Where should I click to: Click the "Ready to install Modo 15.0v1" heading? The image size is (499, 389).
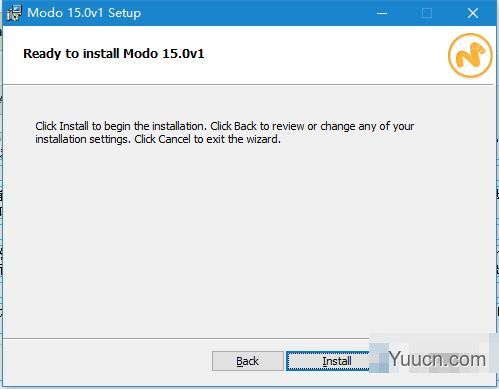[x=114, y=54]
